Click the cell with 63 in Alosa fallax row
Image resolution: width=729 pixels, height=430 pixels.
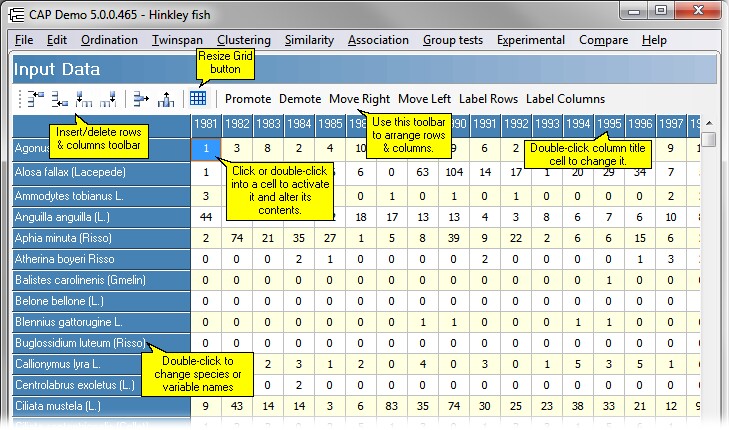(x=423, y=172)
